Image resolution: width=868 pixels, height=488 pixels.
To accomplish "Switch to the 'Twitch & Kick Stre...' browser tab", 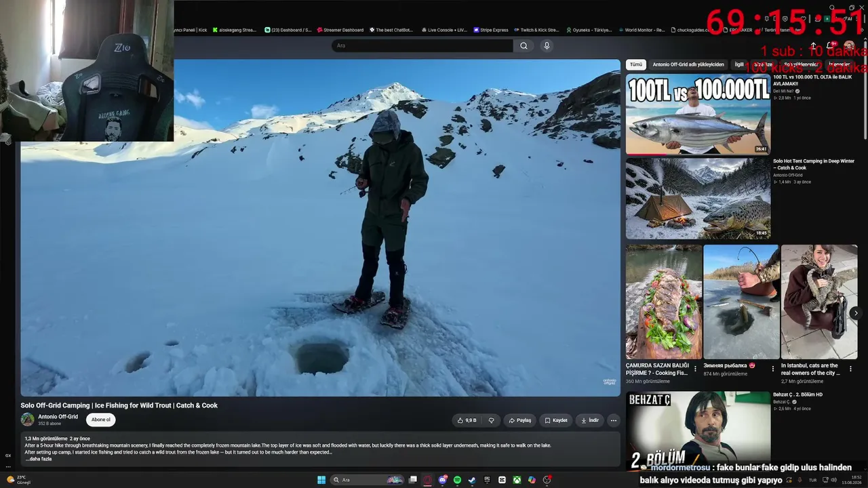I will click(x=536, y=30).
